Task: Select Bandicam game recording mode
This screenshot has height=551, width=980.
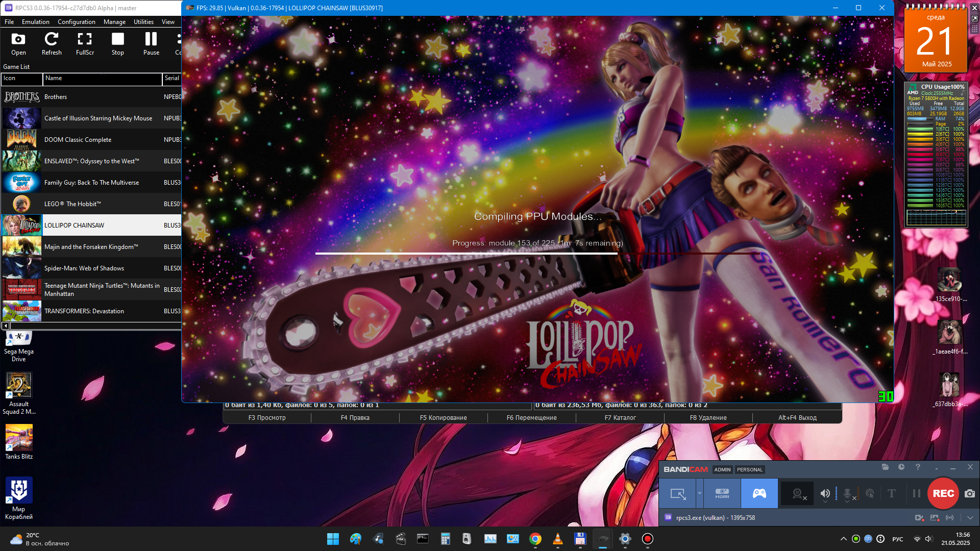Action: (759, 493)
